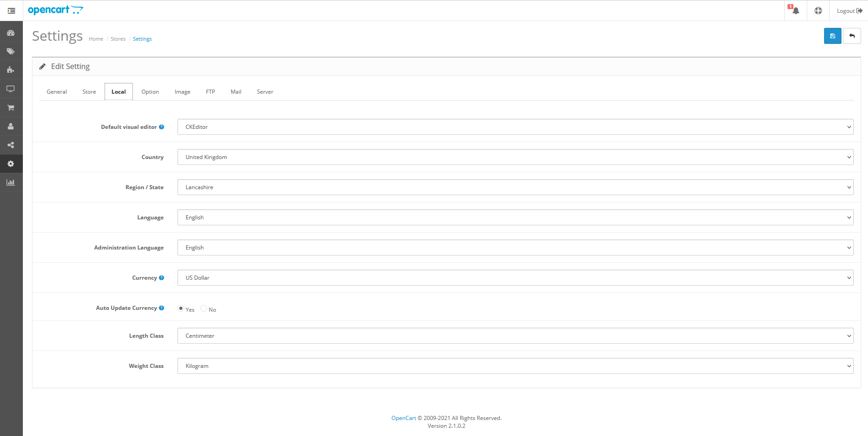Open the Sales section with the cart icon
This screenshot has width=868, height=436.
click(11, 107)
